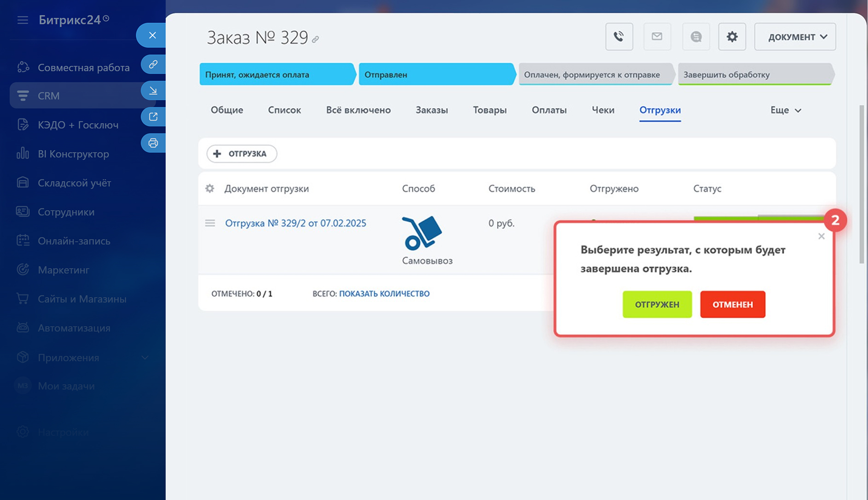The width and height of the screenshot is (868, 500).
Task: Expand Приложения section in sidebar
Action: click(x=145, y=358)
